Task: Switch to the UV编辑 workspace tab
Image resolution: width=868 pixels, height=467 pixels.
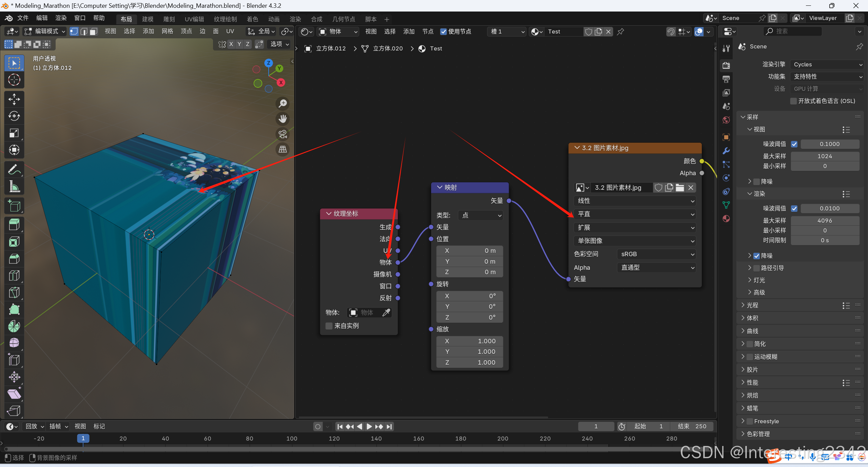Action: (x=194, y=19)
